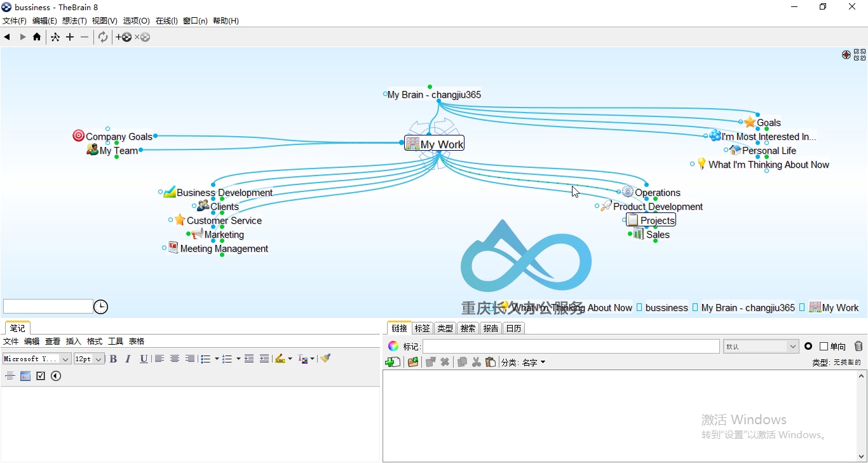Switch to the 标签 tab
The image size is (868, 463).
click(x=422, y=328)
